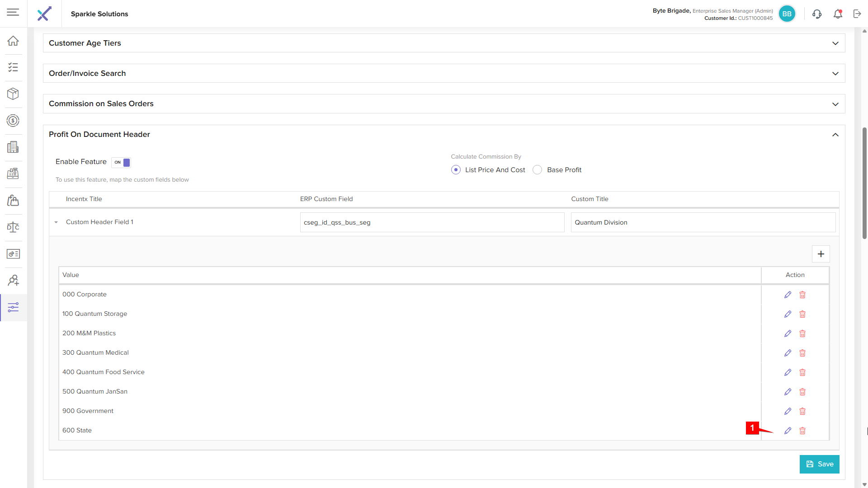868x488 pixels.
Task: Delete the 600 State value row
Action: 802,431
